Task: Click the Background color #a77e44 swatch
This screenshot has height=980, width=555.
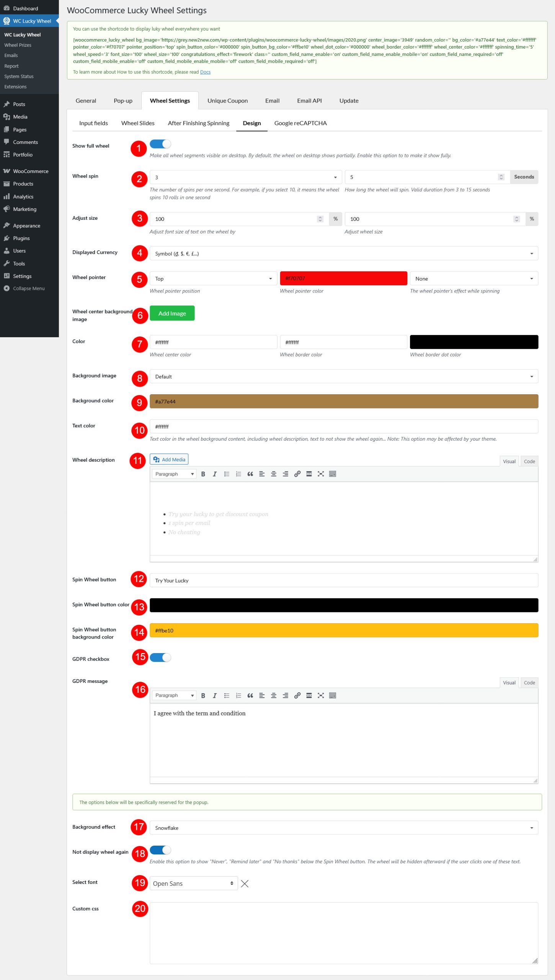Action: (x=343, y=402)
